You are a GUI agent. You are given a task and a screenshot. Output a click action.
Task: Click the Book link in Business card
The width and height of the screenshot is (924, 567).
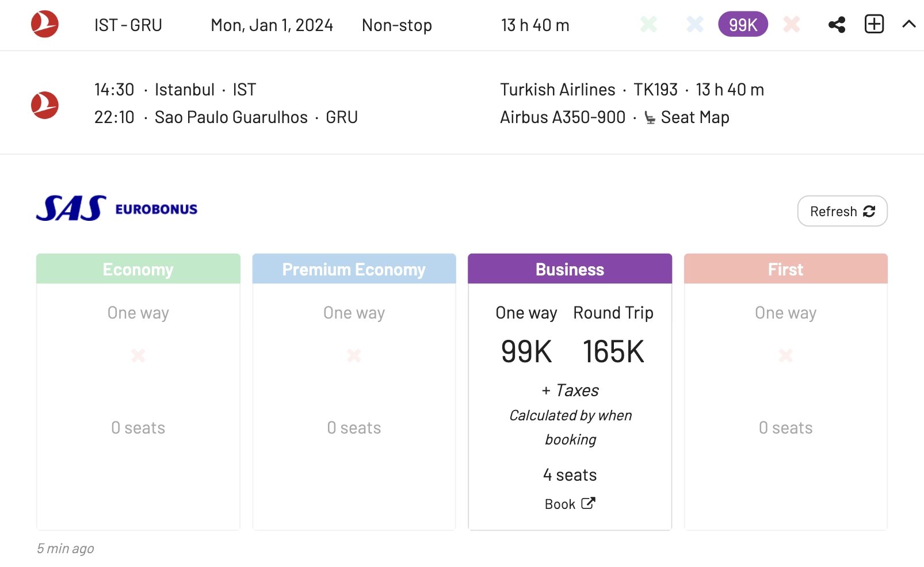pos(570,504)
